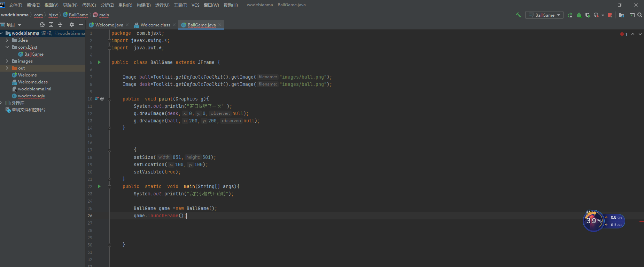Go to next highlighted error arrow
The height and width of the screenshot is (267, 644).
click(x=640, y=34)
